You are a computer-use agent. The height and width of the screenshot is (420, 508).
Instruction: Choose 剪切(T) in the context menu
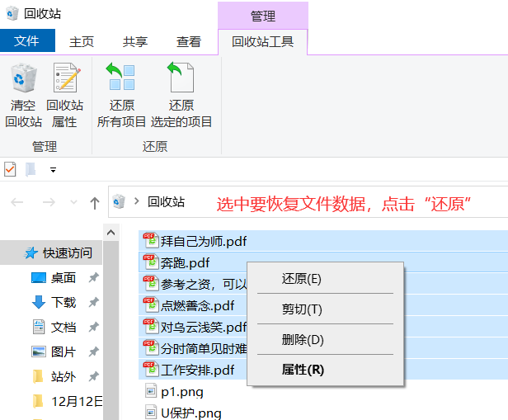coord(325,309)
